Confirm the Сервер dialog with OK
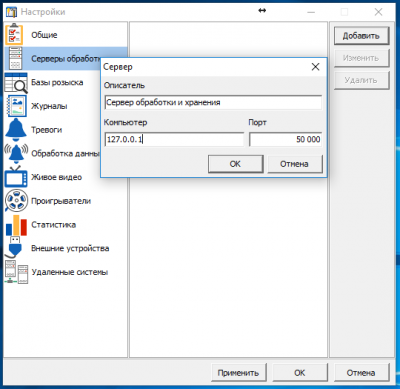400x389 pixels. click(x=235, y=164)
